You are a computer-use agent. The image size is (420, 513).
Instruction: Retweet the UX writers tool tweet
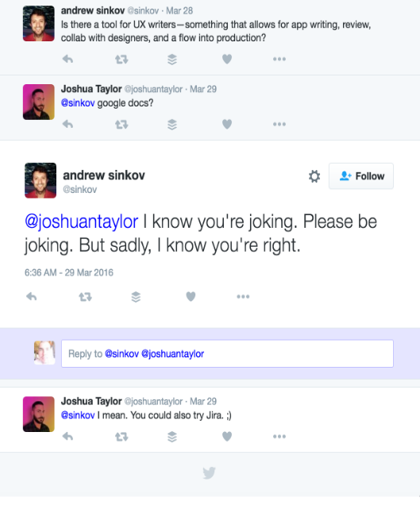tap(121, 60)
